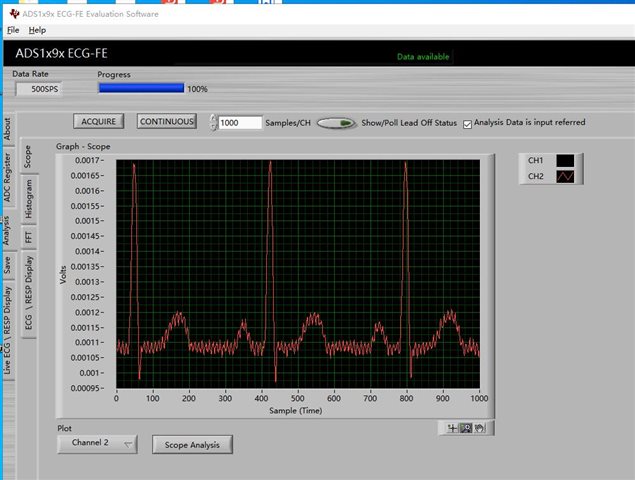
Task: Click the blue Progress bar
Action: [141, 88]
